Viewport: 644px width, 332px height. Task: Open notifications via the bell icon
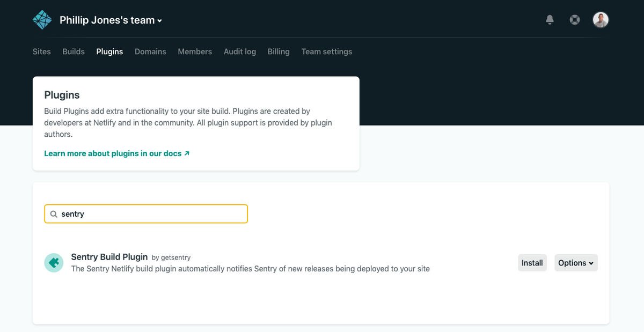pyautogui.click(x=550, y=19)
